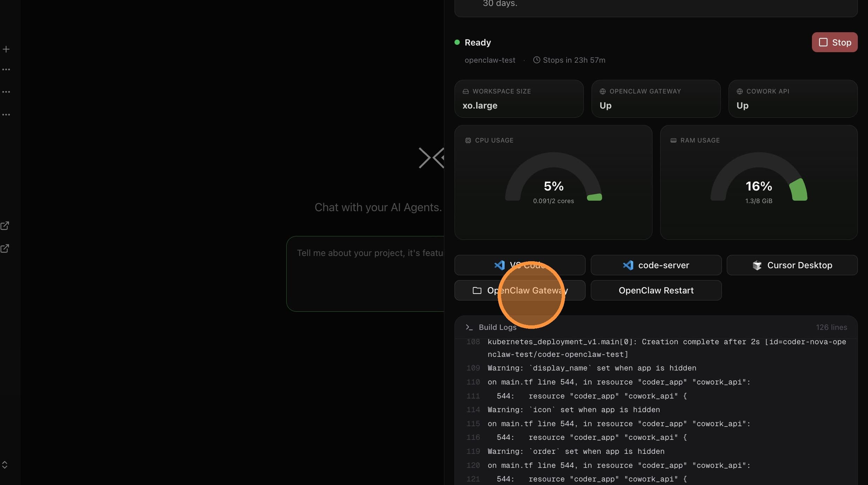The width and height of the screenshot is (868, 485).
Task: Open the first ellipsis menu in sidebar
Action: pyautogui.click(x=6, y=69)
